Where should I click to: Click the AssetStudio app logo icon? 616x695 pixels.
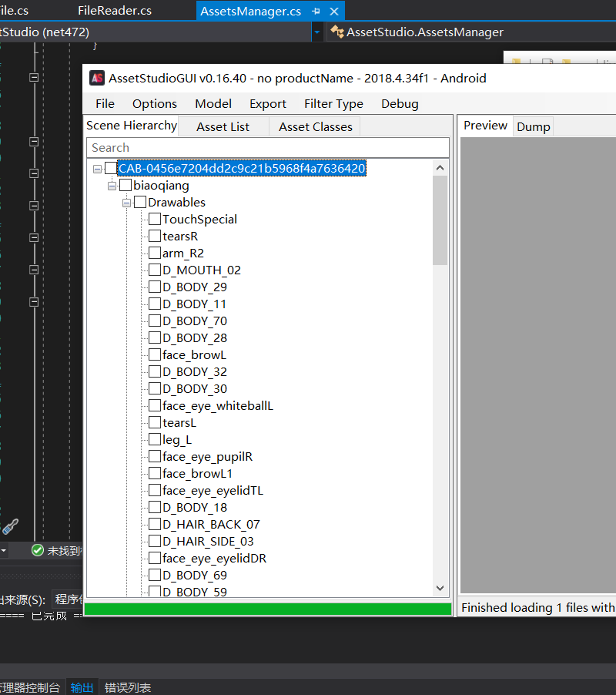coord(97,78)
